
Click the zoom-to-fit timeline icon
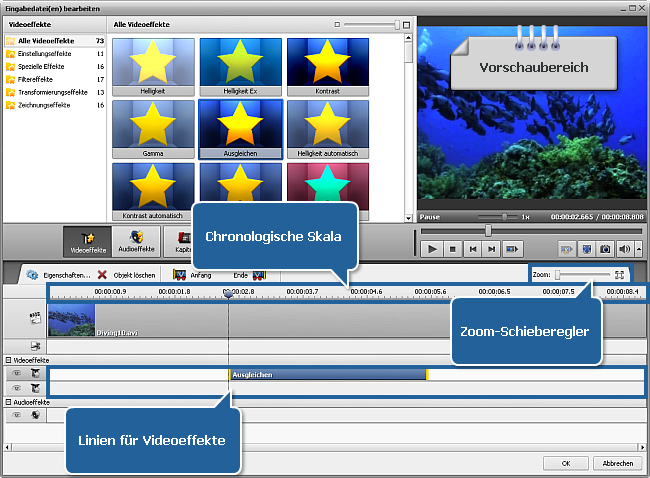(x=619, y=274)
